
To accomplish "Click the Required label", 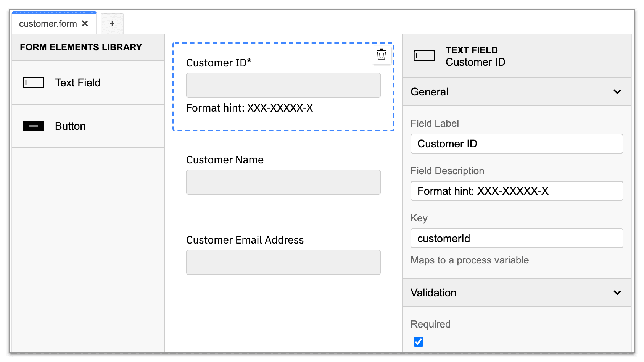I will (430, 324).
